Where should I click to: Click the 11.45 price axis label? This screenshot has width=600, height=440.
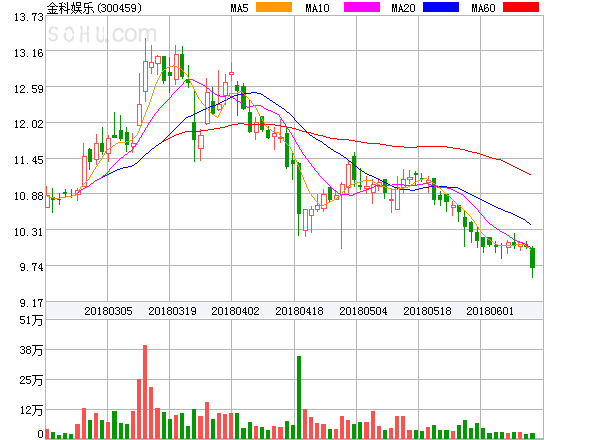click(x=29, y=160)
